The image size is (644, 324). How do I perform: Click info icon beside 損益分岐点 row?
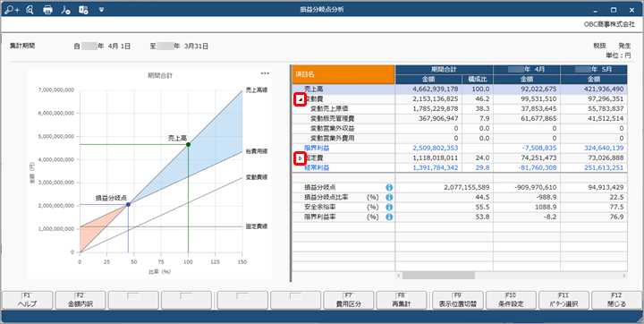389,187
